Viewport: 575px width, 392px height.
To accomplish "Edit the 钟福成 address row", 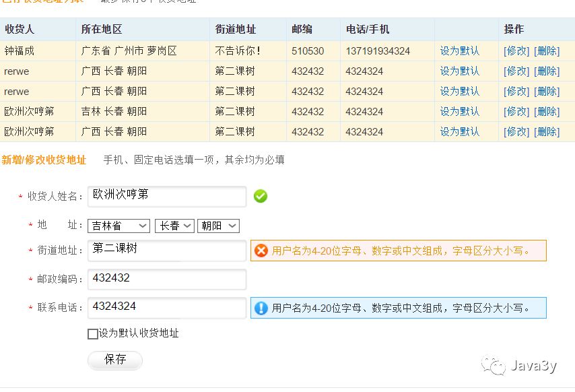I will pos(516,51).
